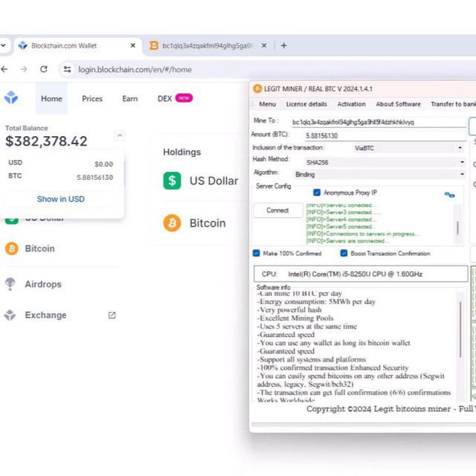Click the Bitcoin orange icon in Holdings
The image size is (476, 476).
point(172,223)
